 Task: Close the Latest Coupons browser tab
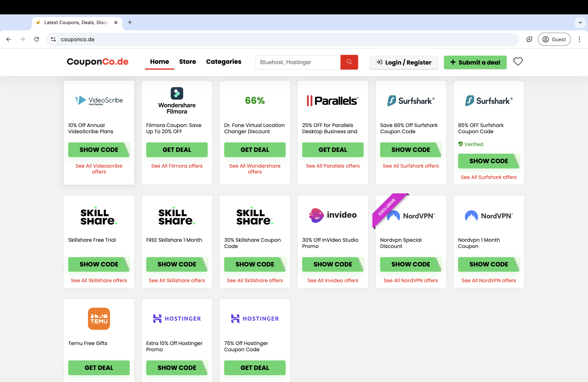[x=116, y=23]
